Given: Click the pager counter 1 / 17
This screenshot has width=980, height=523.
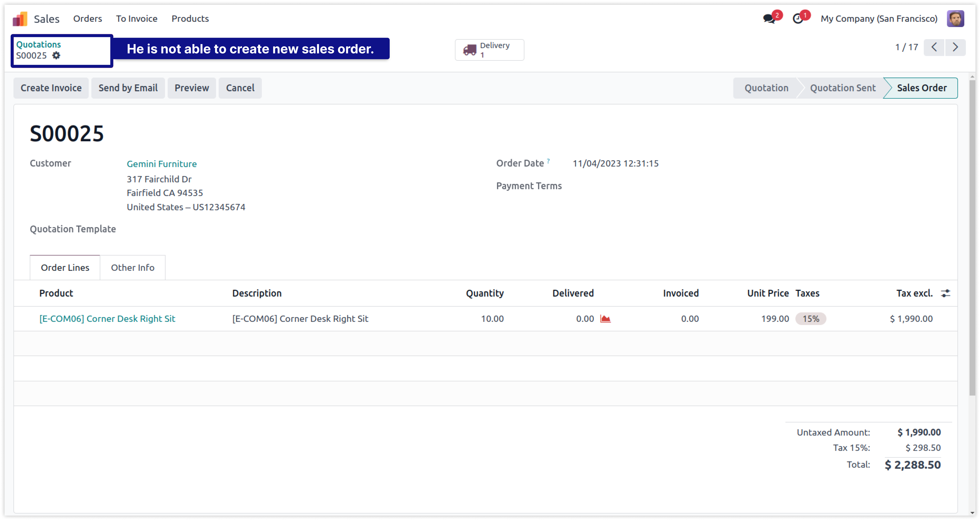Looking at the screenshot, I should point(907,47).
